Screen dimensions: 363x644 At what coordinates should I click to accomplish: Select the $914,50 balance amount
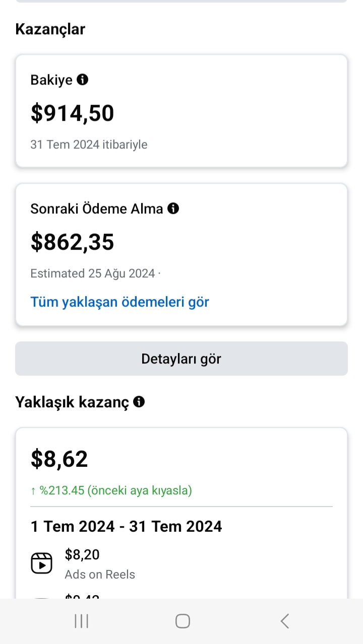pos(73,113)
